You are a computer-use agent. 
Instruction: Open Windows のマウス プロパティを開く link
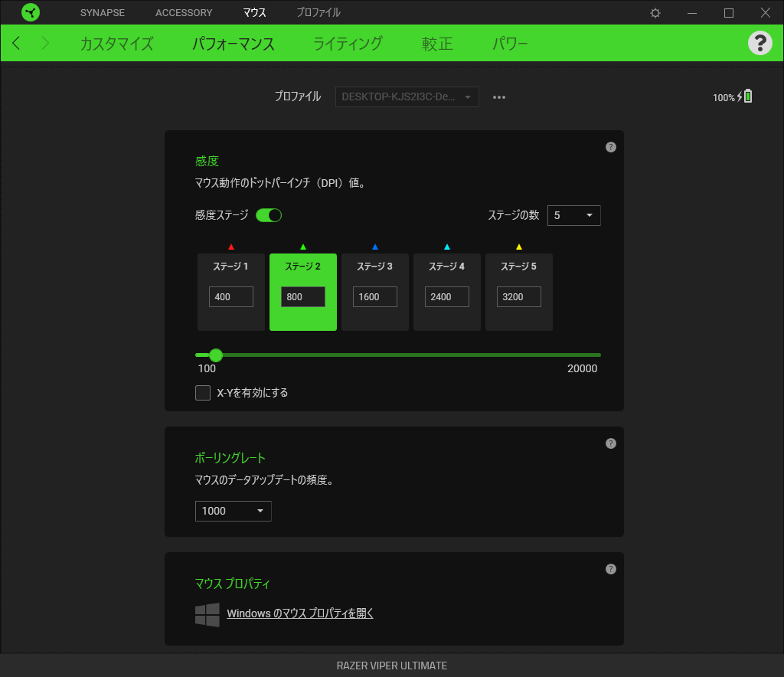point(300,613)
